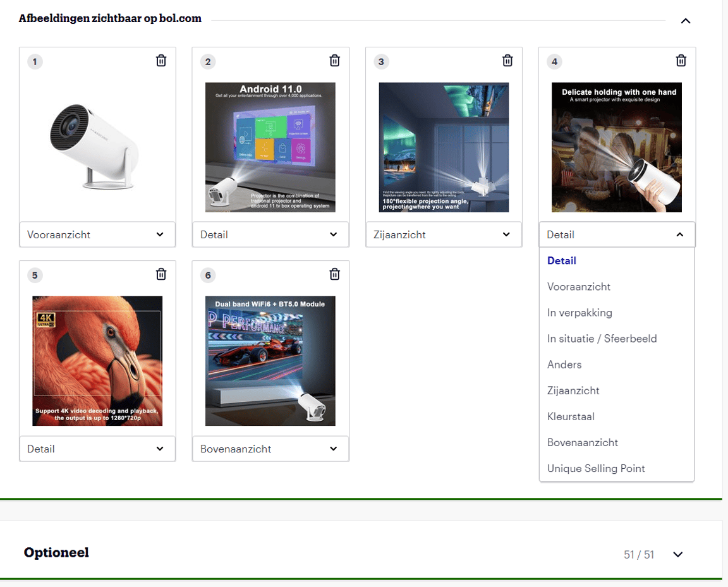Delete image 3 with the trash icon
Viewport: 728px width, 587px height.
[507, 60]
